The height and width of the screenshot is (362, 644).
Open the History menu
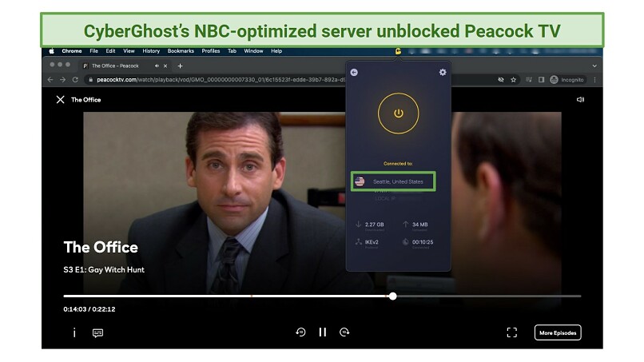tap(151, 51)
